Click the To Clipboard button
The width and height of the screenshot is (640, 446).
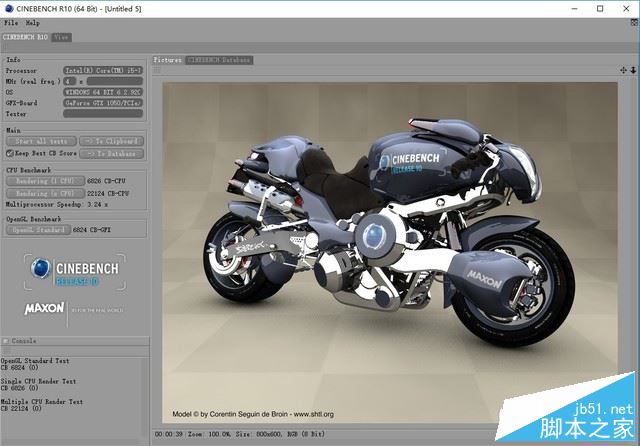tap(111, 141)
